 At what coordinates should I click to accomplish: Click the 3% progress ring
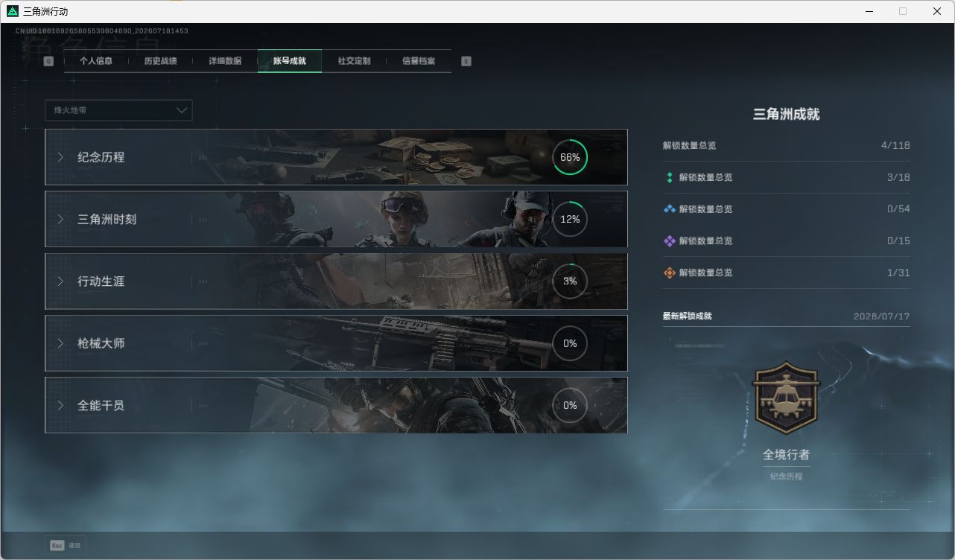pos(570,281)
